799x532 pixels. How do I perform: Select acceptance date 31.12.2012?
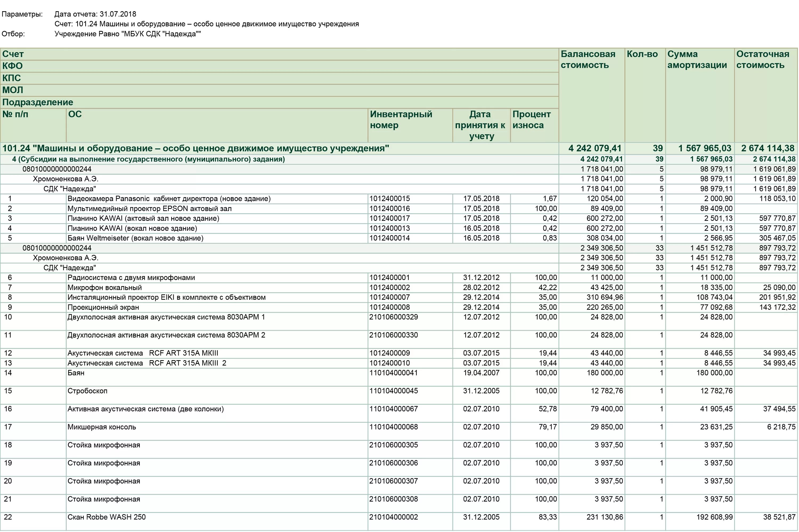481,278
